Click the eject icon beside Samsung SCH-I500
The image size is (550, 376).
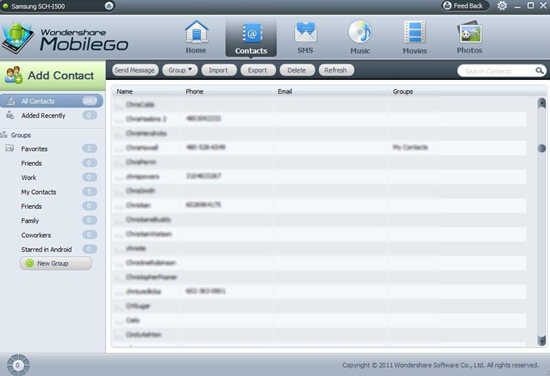pyautogui.click(x=109, y=6)
